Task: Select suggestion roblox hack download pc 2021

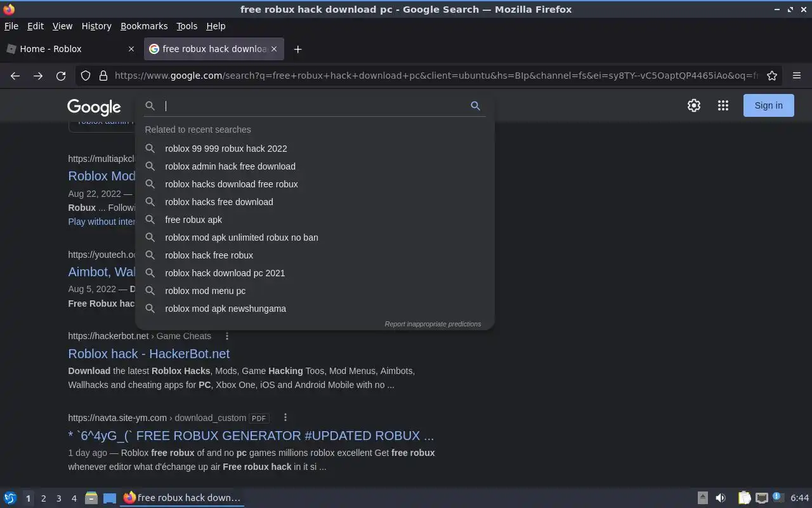Action: pyautogui.click(x=315, y=273)
